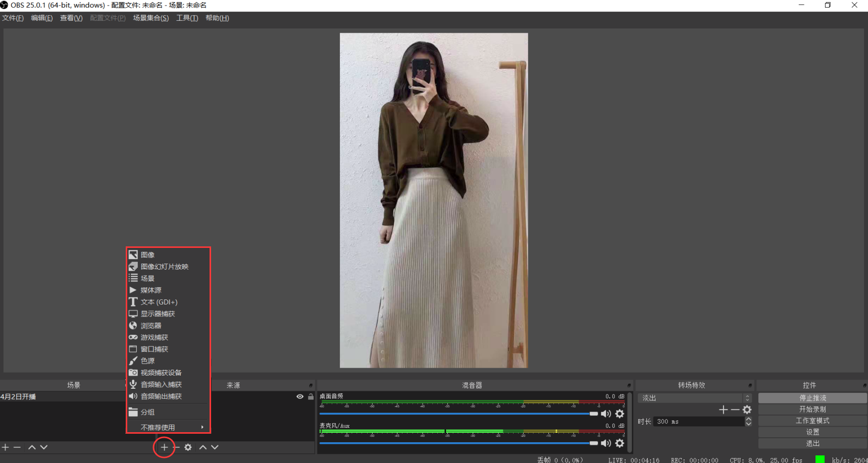Choose 视频捕获设备 in the source menu
Screen dimensions: 868x463
pyautogui.click(x=161, y=373)
